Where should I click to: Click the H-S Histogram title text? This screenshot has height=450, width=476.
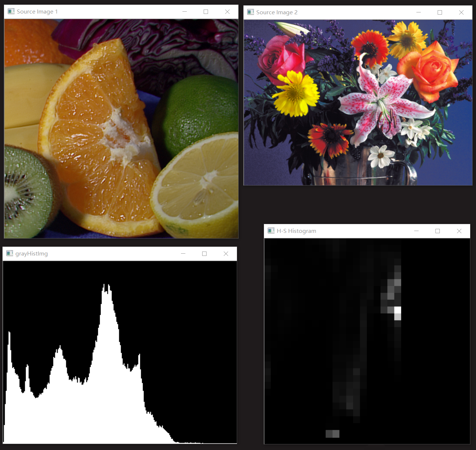tap(296, 231)
